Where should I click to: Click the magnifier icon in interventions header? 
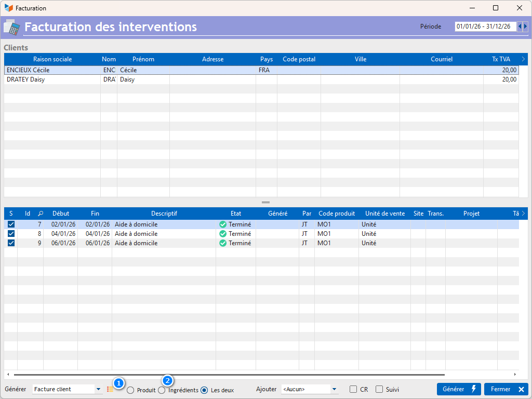coord(41,214)
